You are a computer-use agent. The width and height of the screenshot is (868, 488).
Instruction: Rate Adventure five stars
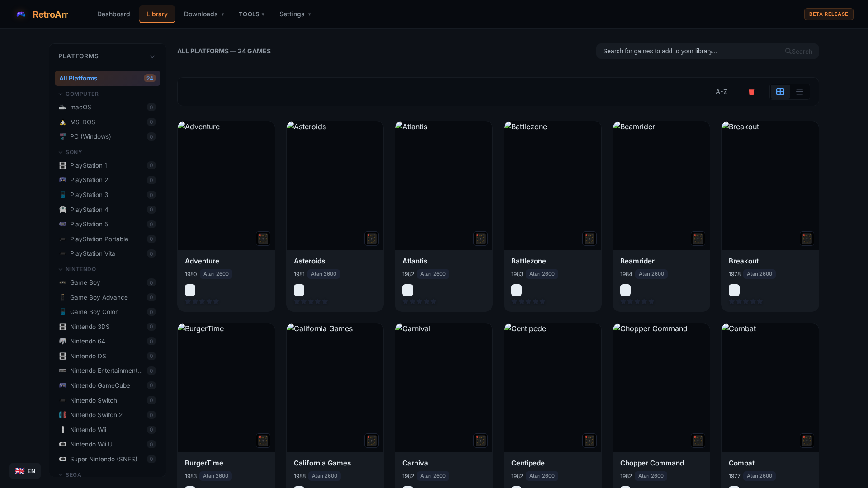(x=216, y=301)
